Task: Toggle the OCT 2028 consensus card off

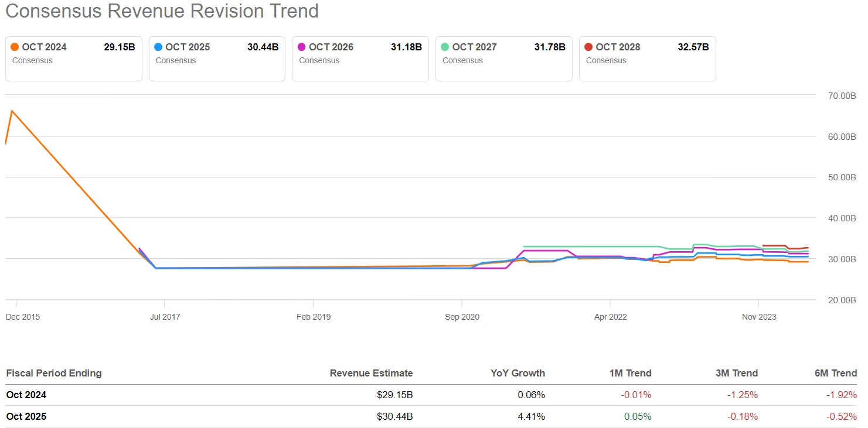Action: (x=647, y=59)
